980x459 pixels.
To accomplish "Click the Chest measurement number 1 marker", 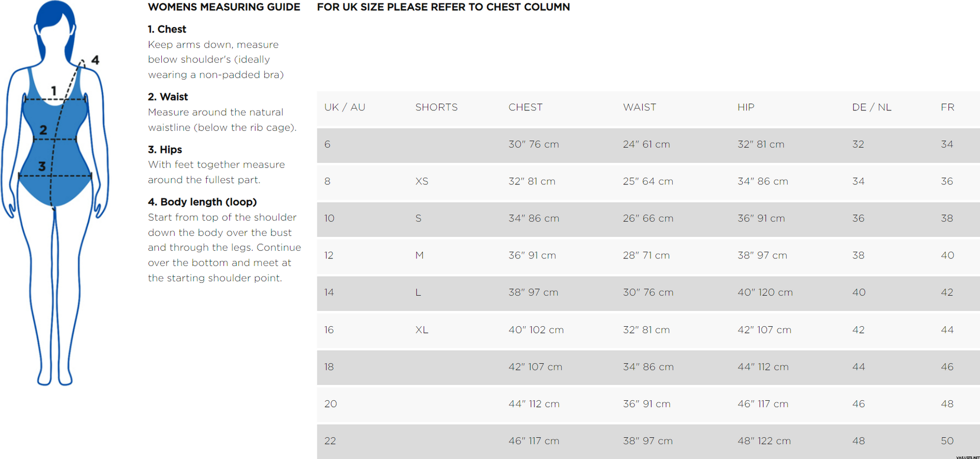I will click(54, 91).
